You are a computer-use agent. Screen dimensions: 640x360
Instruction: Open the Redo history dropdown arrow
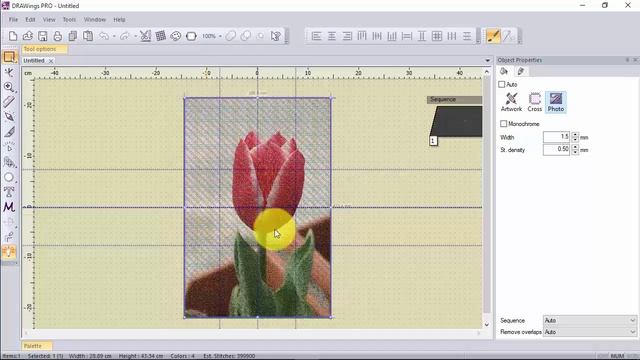[x=135, y=36]
